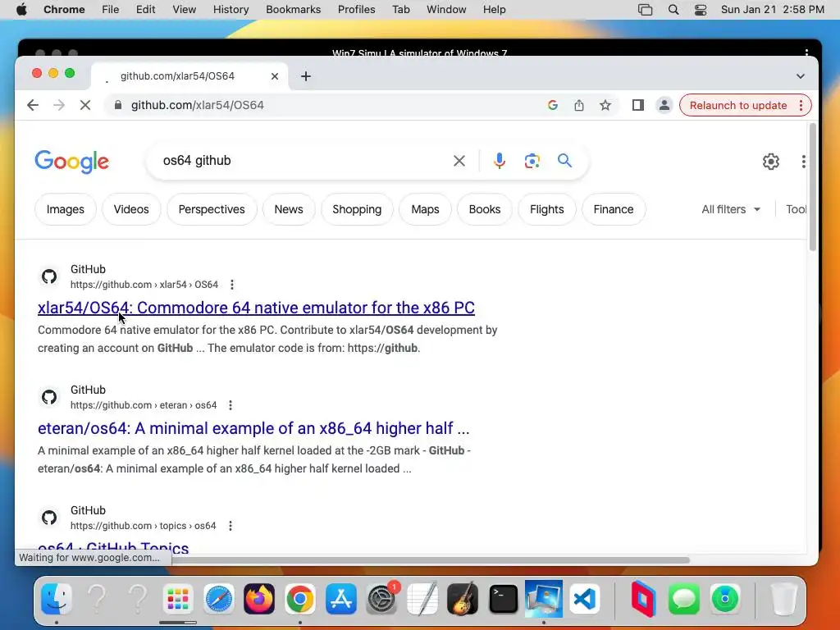Image resolution: width=840 pixels, height=630 pixels.
Task: Open Spotlight search in menu bar
Action: (673, 10)
